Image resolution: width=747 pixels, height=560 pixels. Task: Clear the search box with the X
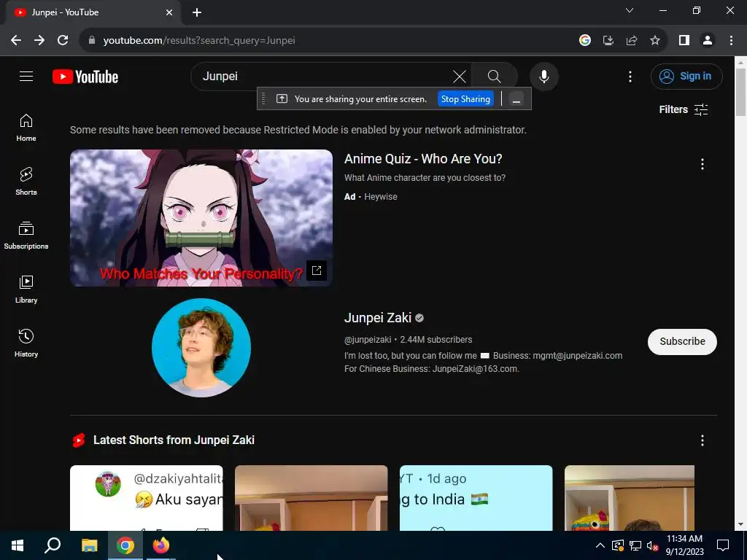(x=460, y=76)
